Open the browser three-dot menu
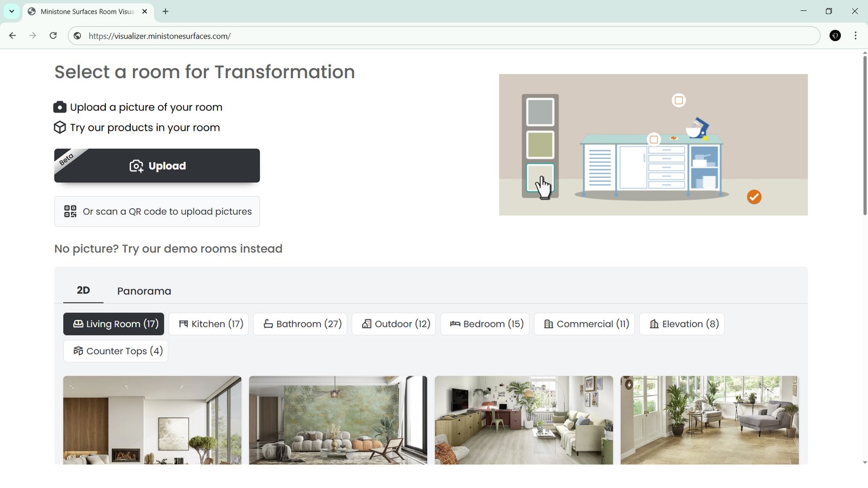The height and width of the screenshot is (488, 868). pos(856,36)
